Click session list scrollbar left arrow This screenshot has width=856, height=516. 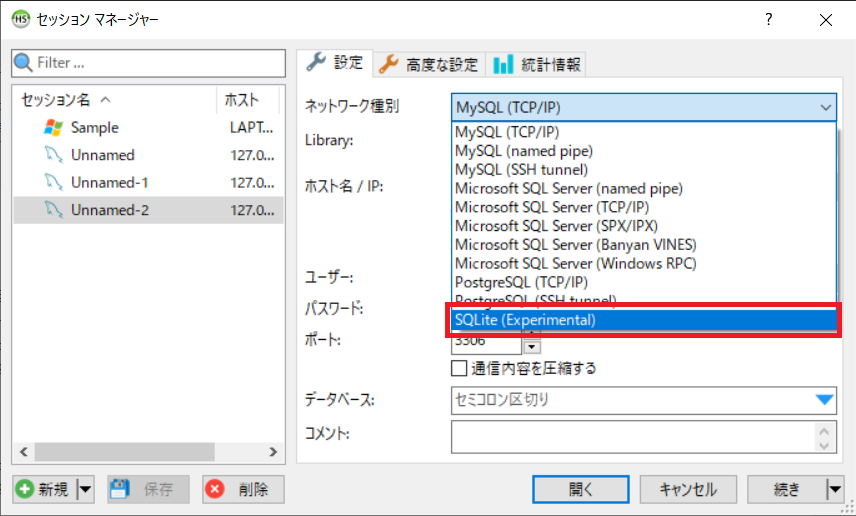(x=23, y=452)
